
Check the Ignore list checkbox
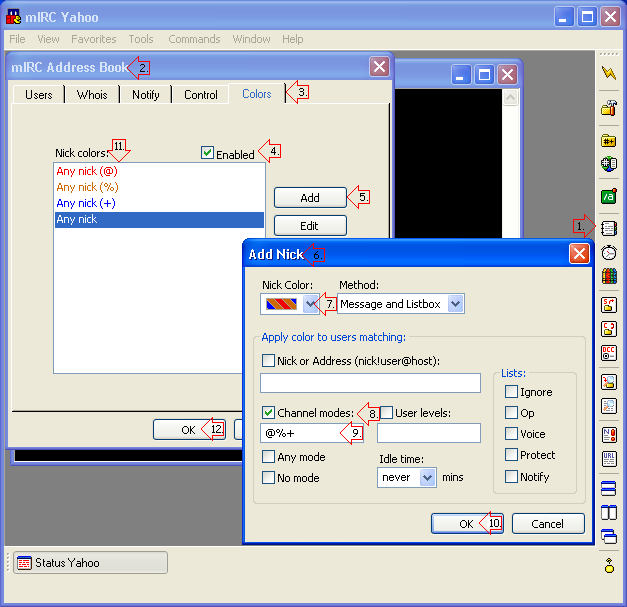[x=511, y=391]
